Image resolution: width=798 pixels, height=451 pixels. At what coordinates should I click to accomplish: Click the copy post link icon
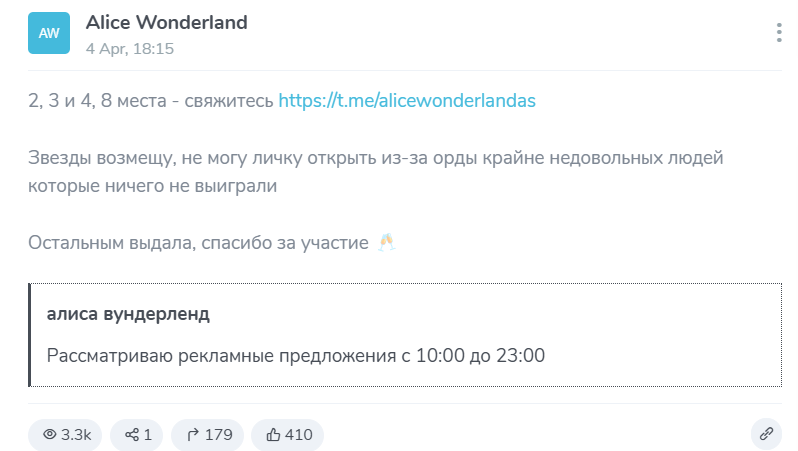pyautogui.click(x=767, y=434)
